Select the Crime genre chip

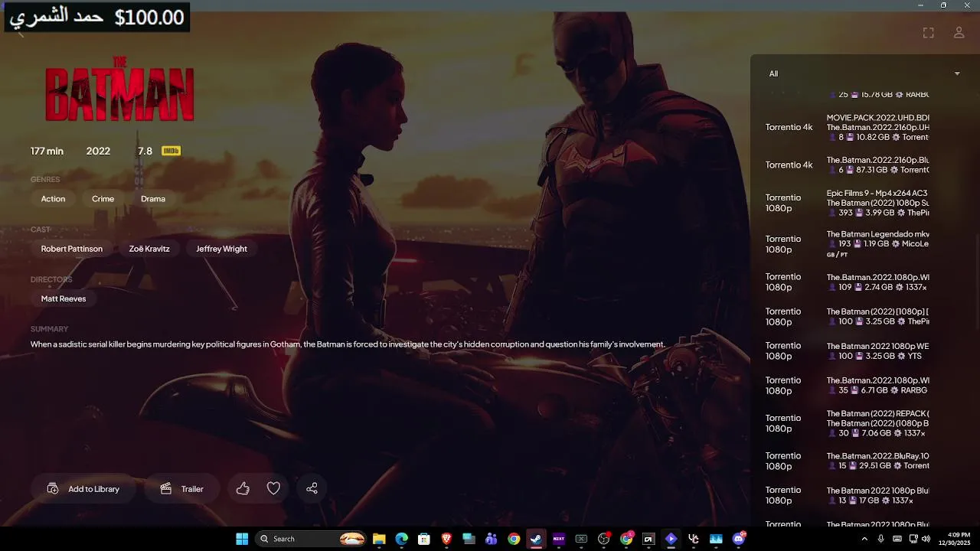[103, 198]
